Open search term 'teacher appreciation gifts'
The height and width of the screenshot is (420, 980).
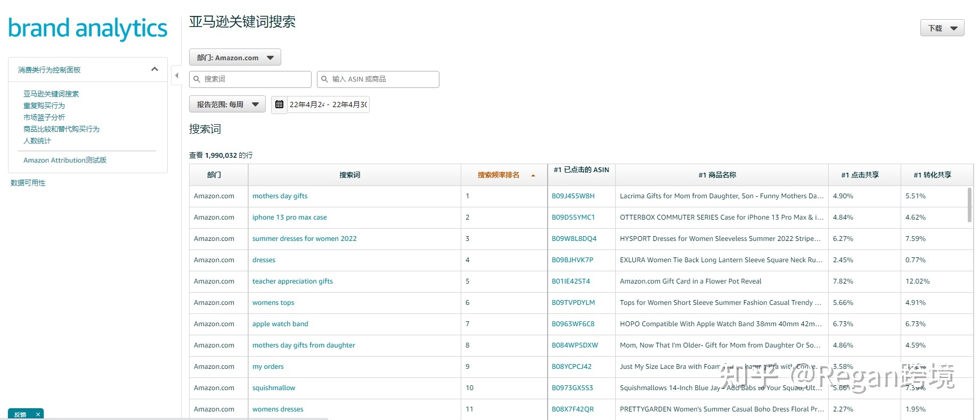pos(292,281)
